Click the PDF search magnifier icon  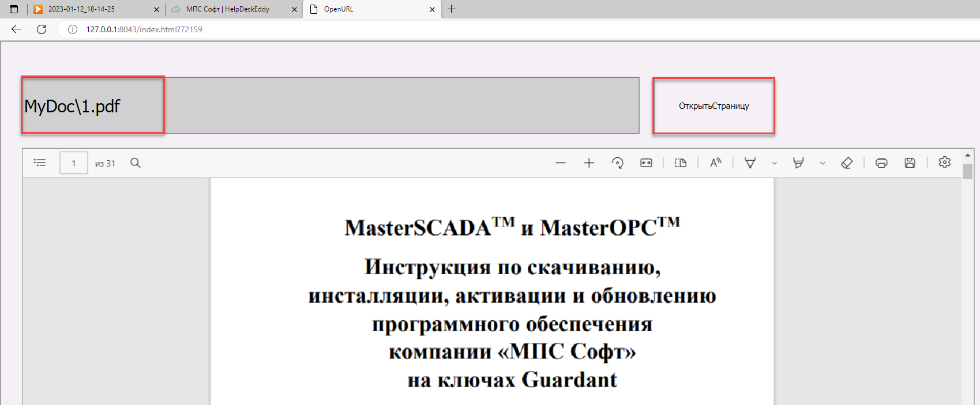point(136,163)
